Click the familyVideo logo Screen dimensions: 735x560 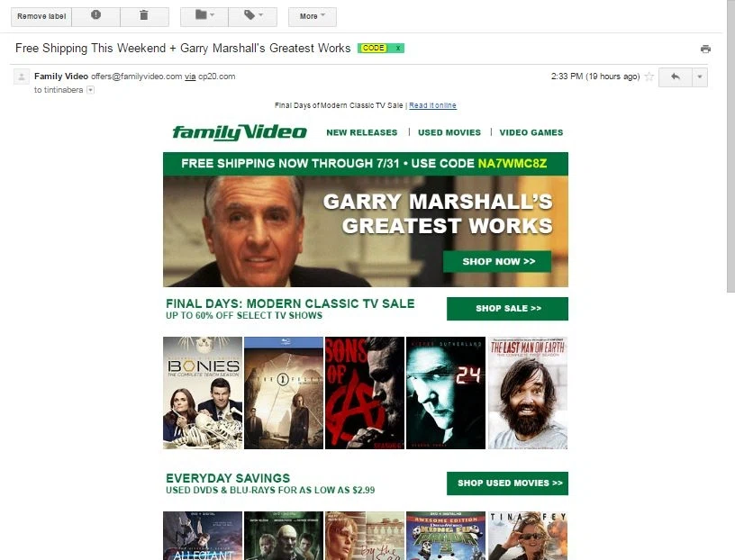coord(240,132)
